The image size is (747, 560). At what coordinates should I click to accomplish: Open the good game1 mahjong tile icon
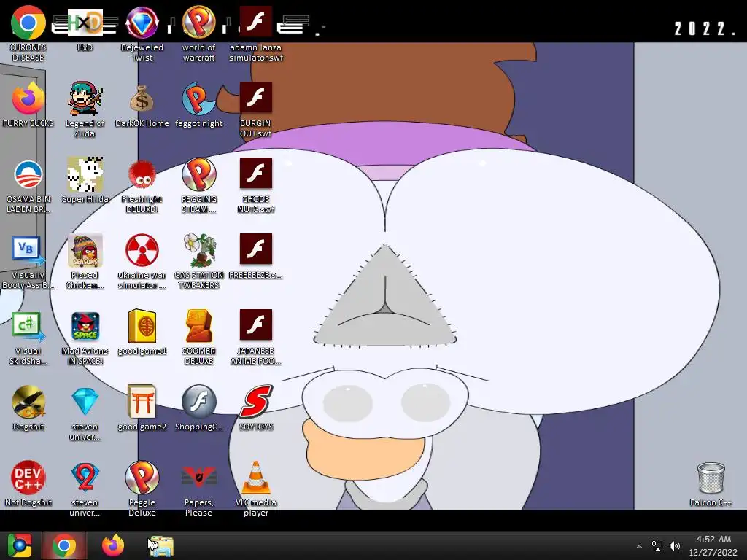142,326
